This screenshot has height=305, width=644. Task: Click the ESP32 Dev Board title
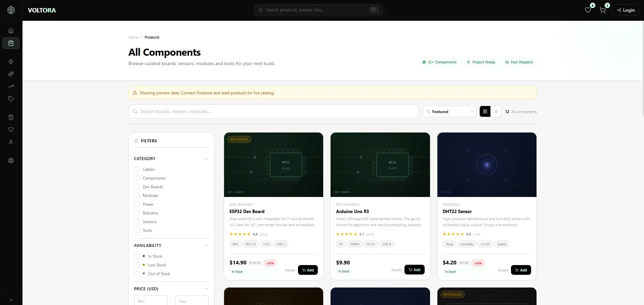coord(247,211)
